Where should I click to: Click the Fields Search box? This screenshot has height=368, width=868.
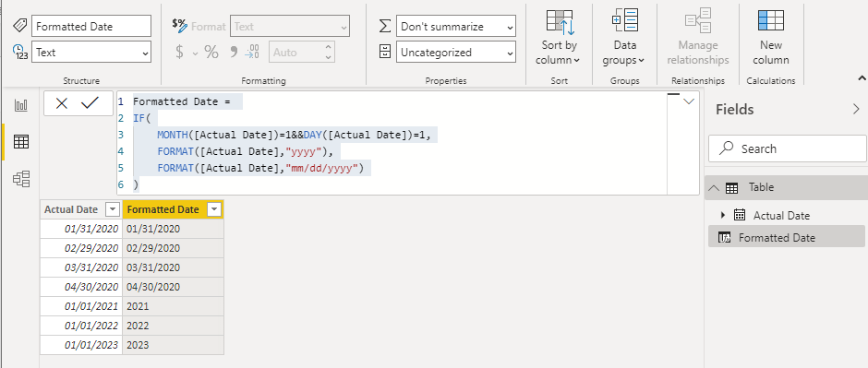787,148
